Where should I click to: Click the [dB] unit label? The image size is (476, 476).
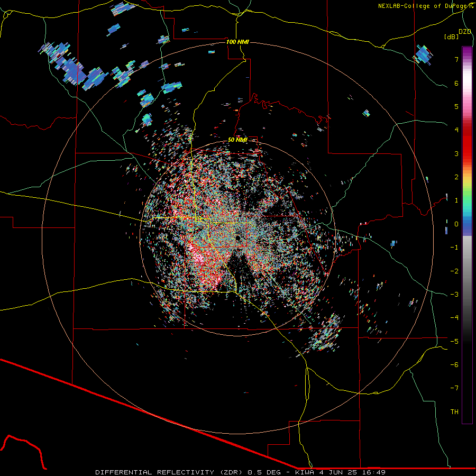[452, 36]
